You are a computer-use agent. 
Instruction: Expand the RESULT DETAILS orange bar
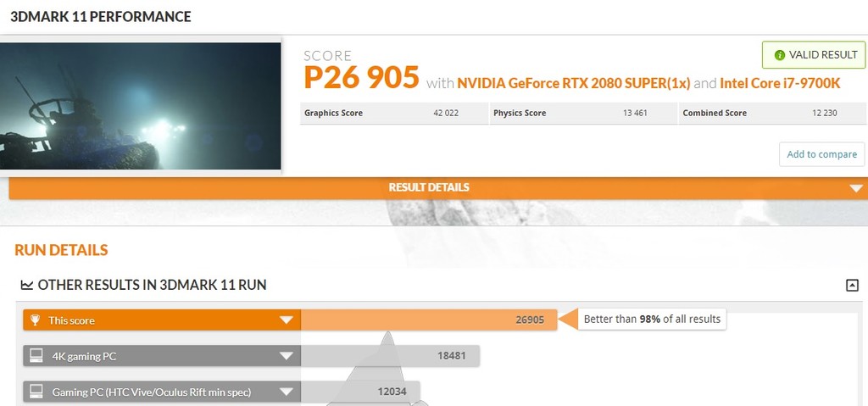438,188
